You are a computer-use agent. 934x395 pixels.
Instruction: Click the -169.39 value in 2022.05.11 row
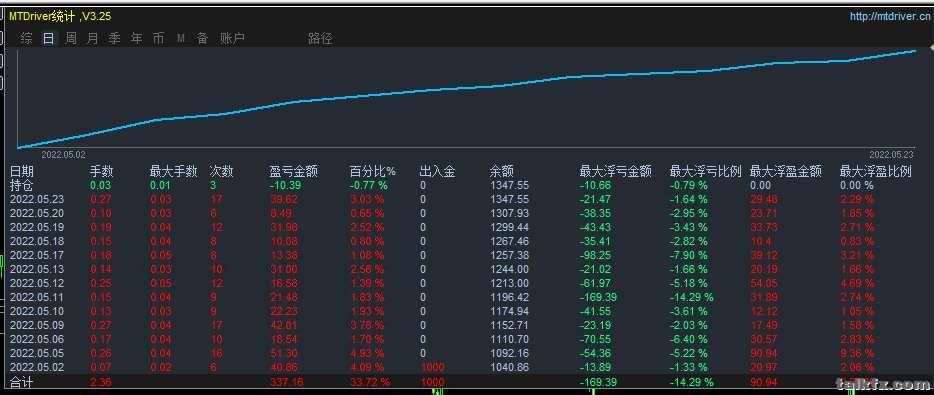tap(598, 297)
